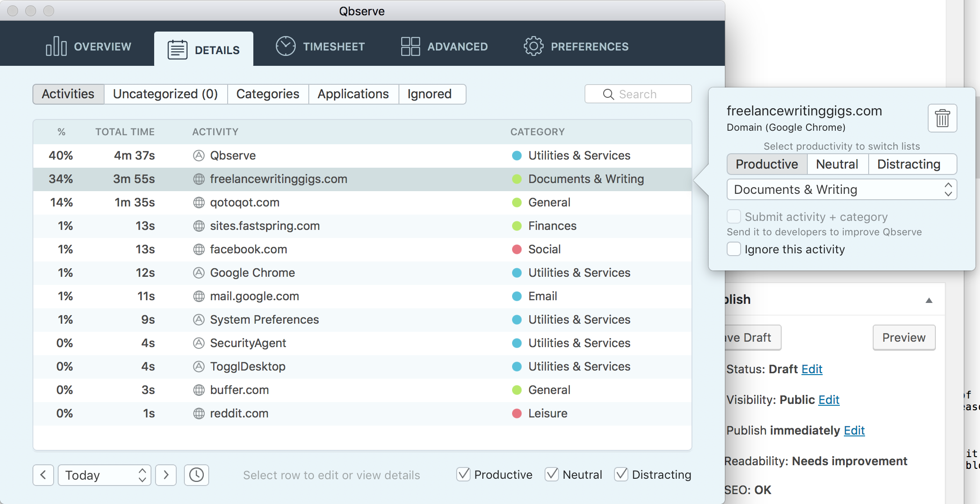Click the clock time-range icon
The image size is (980, 504).
197,475
